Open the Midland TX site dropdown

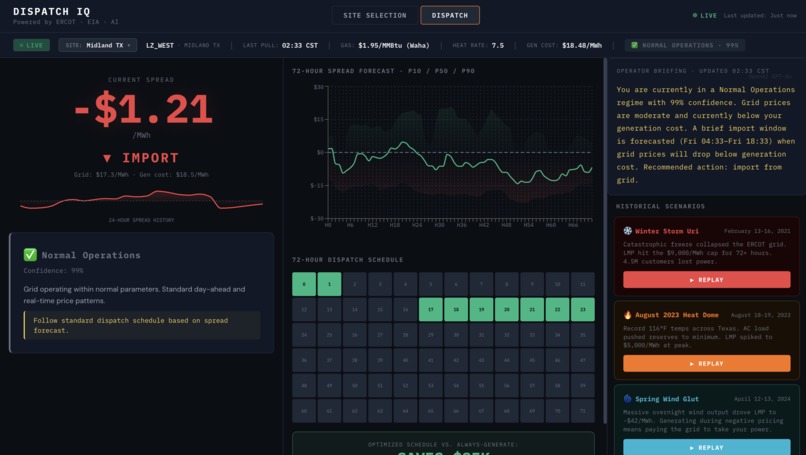(x=98, y=45)
